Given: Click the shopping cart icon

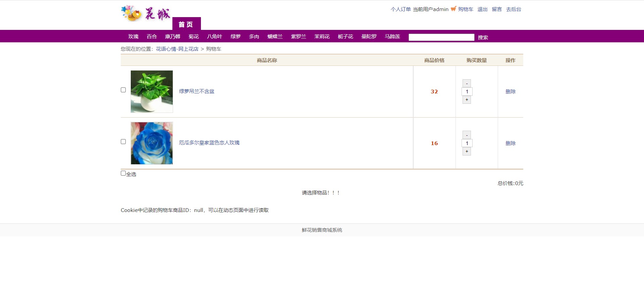Looking at the screenshot, I should pos(453,9).
